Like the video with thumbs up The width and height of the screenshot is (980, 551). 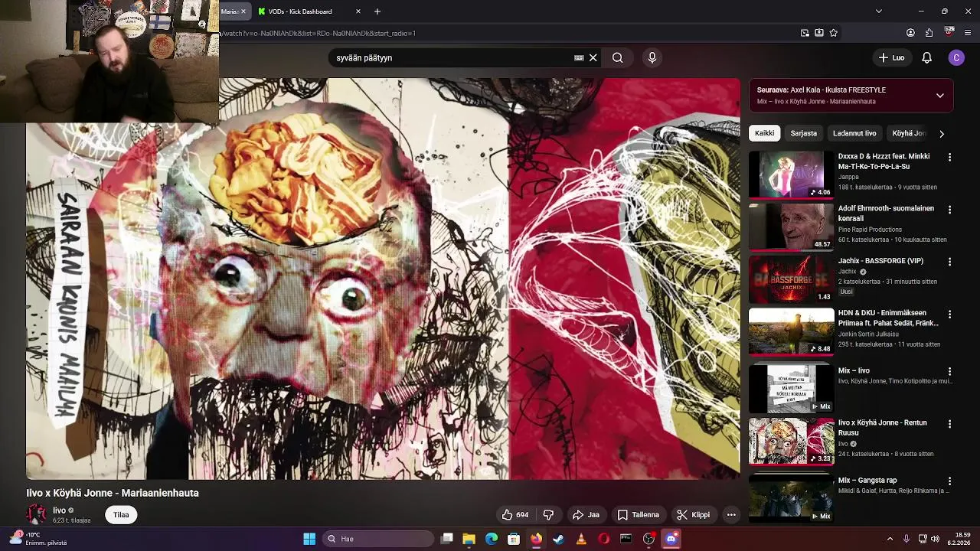coord(515,515)
